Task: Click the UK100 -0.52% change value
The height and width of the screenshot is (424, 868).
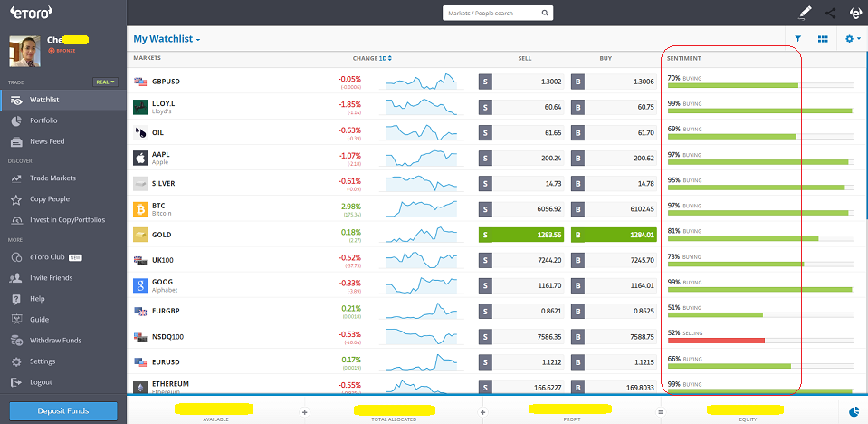Action: point(350,257)
